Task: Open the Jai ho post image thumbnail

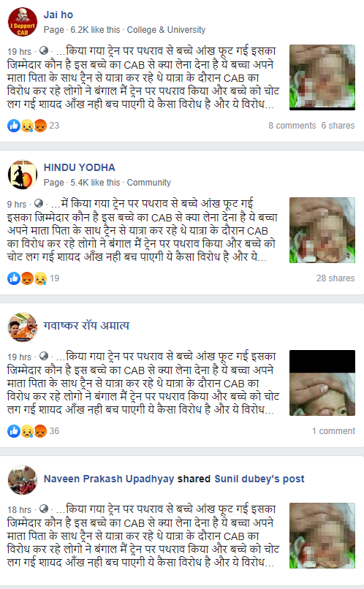Action: [322, 77]
